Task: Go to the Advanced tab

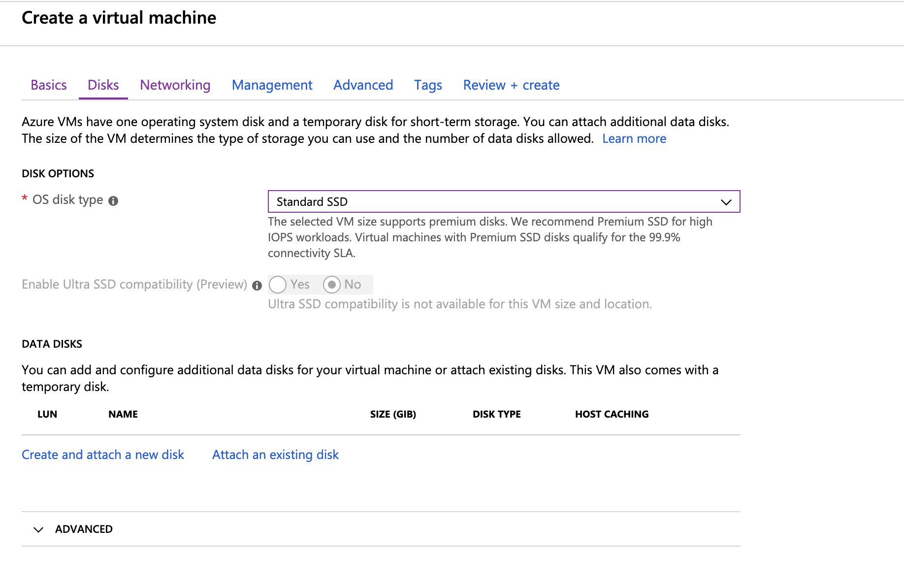Action: [x=363, y=85]
